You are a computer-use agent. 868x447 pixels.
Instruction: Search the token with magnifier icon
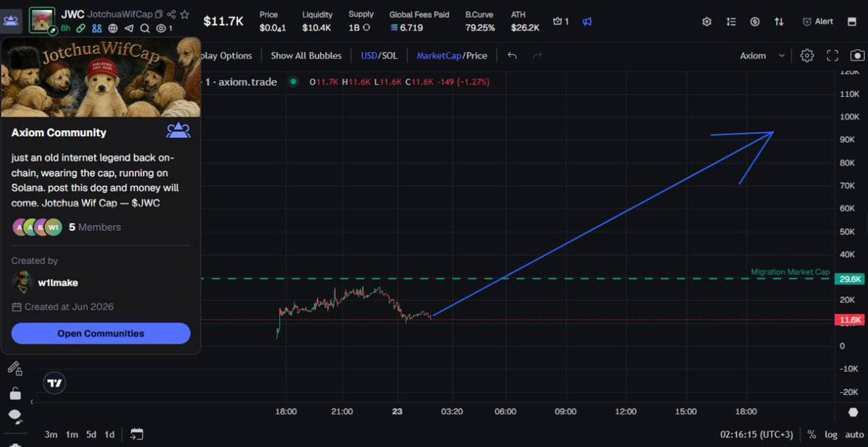point(145,28)
